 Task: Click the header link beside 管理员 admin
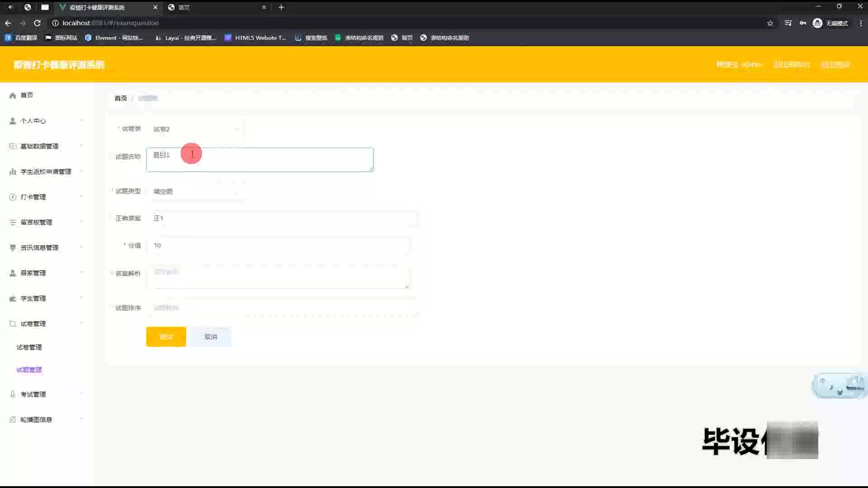[x=792, y=65]
